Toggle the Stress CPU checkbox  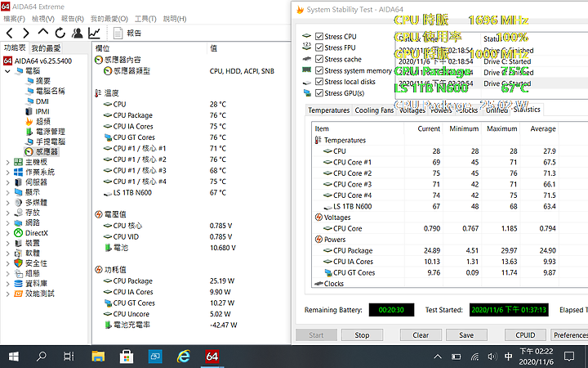319,37
